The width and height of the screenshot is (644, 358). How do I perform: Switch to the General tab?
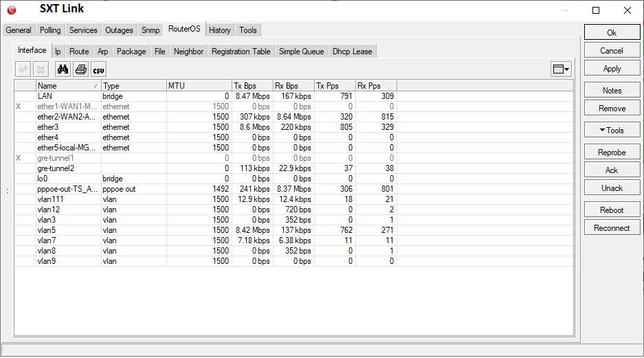coord(19,30)
